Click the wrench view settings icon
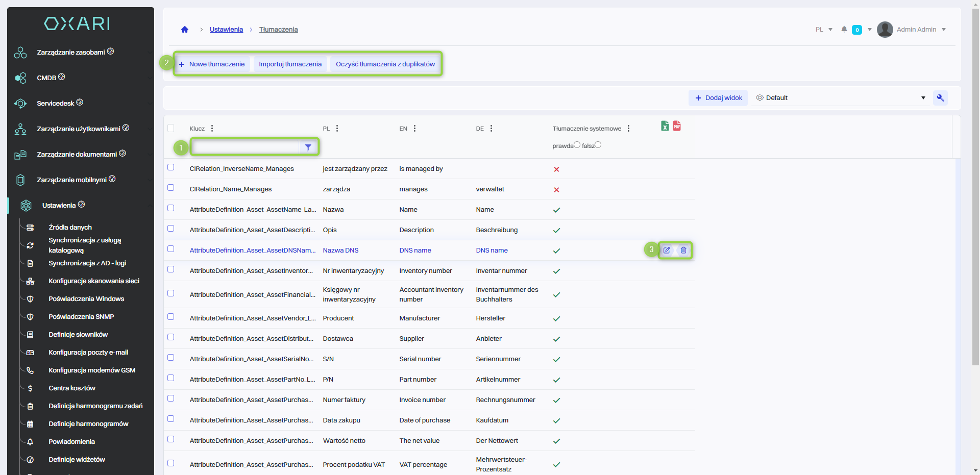 940,98
